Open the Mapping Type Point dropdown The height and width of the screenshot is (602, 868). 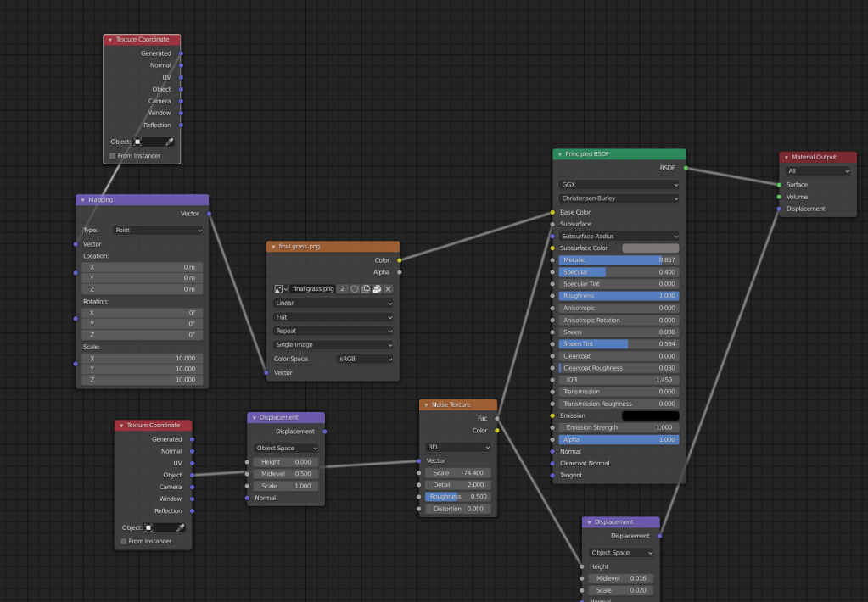pos(159,230)
